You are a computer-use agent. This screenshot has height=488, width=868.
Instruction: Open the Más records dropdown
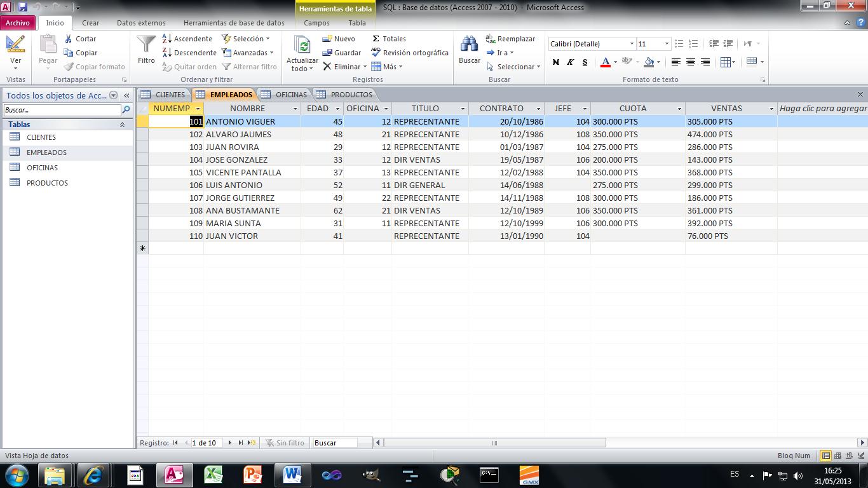click(387, 67)
